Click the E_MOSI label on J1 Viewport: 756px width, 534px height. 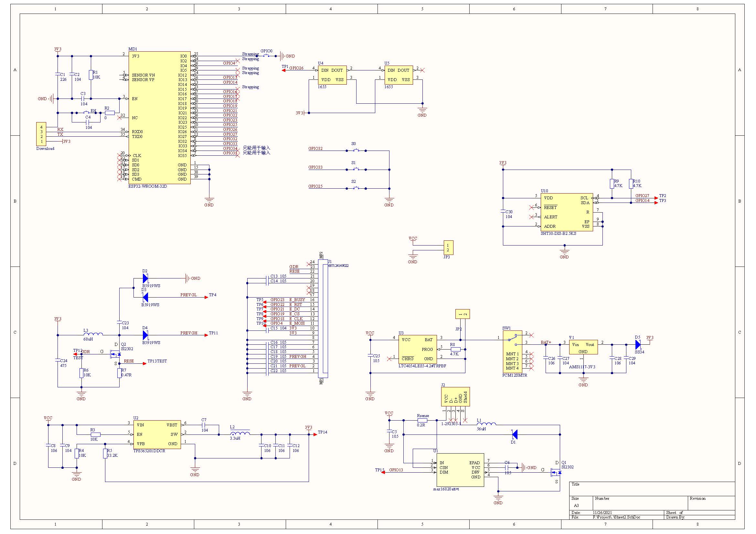(x=297, y=323)
